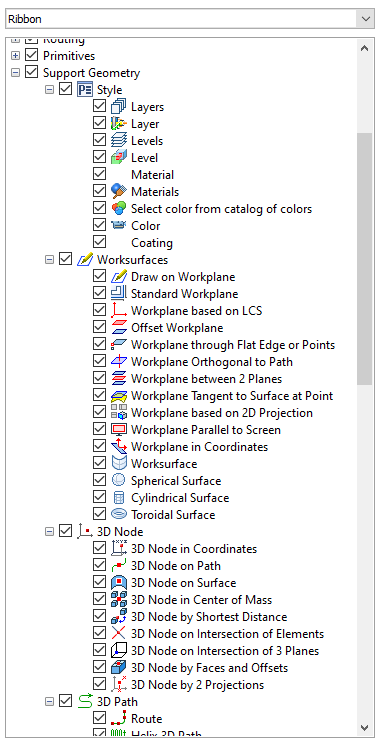Click the Spherical Surface icon
379x745 pixels.
[x=118, y=481]
